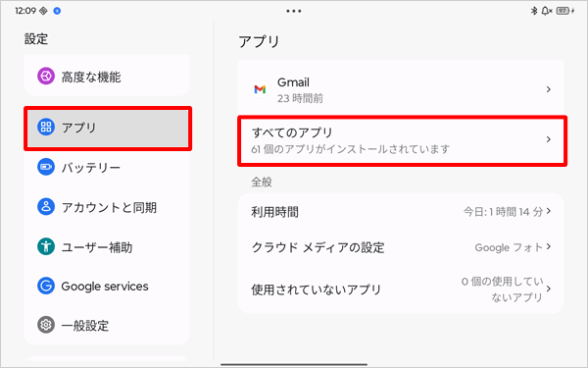Click the アプリ grid icon in sidebar
Screen dimensions: 588x368
pyautogui.click(x=46, y=128)
